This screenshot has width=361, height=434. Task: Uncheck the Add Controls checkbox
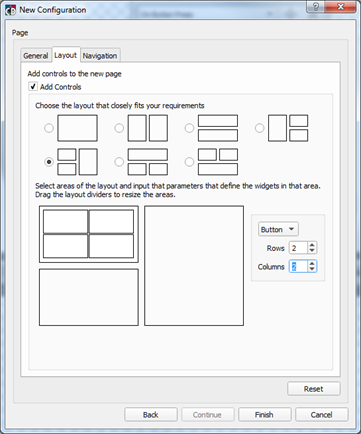coord(33,87)
